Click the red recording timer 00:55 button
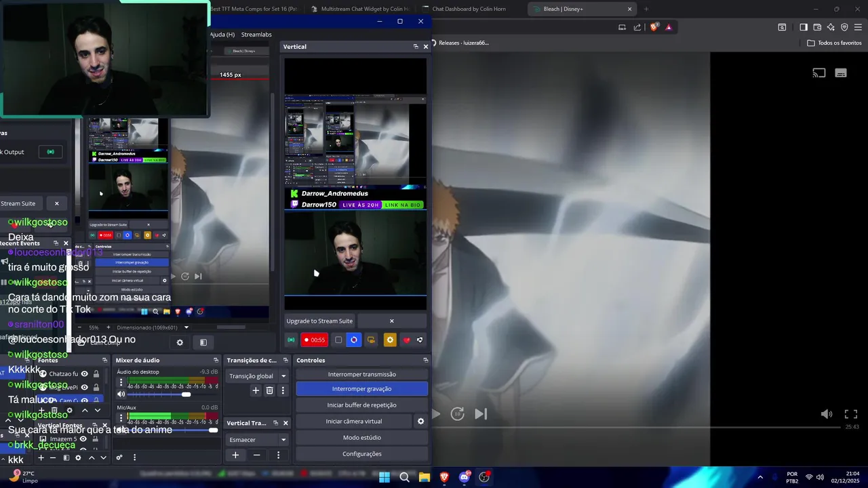 315,340
